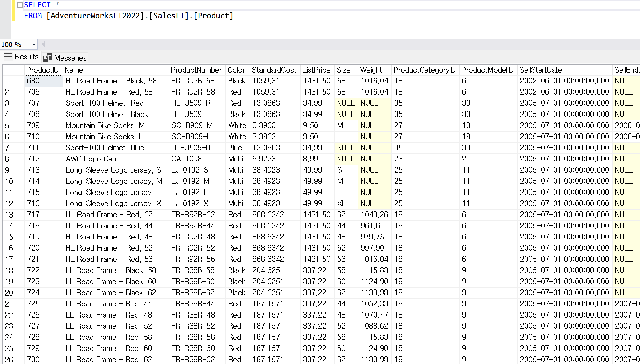Click the ProductID column header
Screen dimensions: 640x364
point(42,70)
